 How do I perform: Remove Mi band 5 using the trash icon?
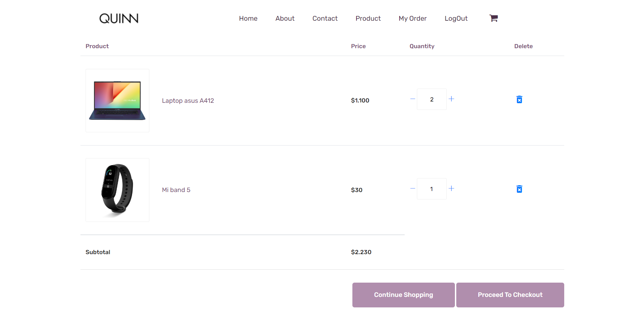coord(519,189)
